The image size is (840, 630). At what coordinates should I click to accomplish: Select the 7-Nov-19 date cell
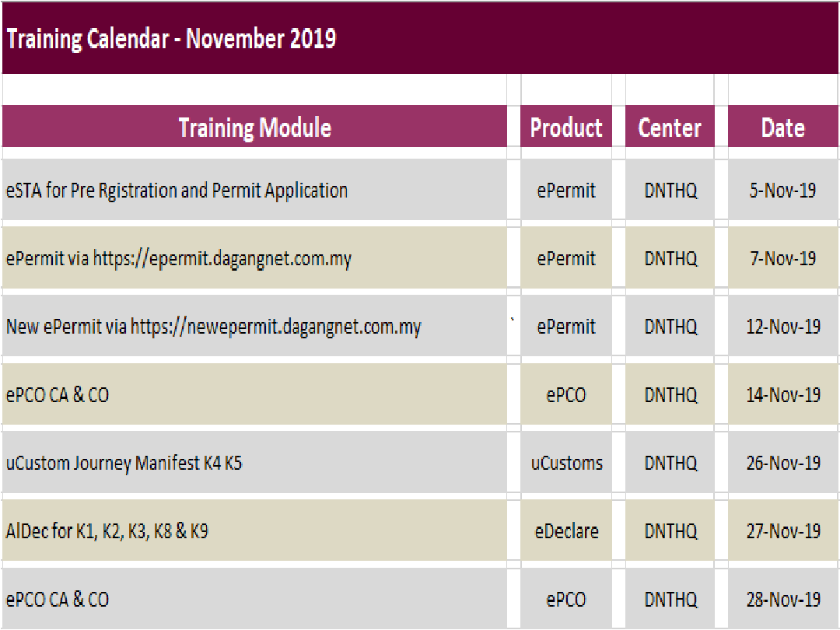[782, 258]
